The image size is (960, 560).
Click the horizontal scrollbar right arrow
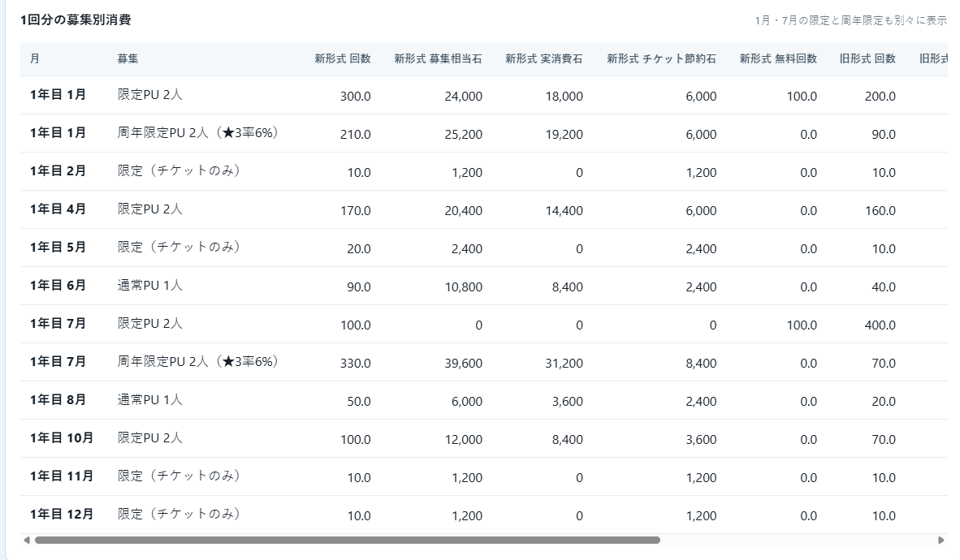(x=941, y=541)
